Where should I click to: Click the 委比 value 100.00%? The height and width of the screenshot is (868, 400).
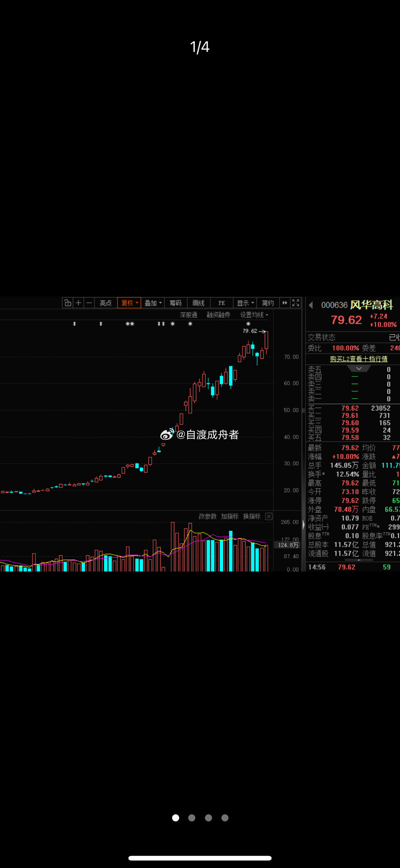346,348
